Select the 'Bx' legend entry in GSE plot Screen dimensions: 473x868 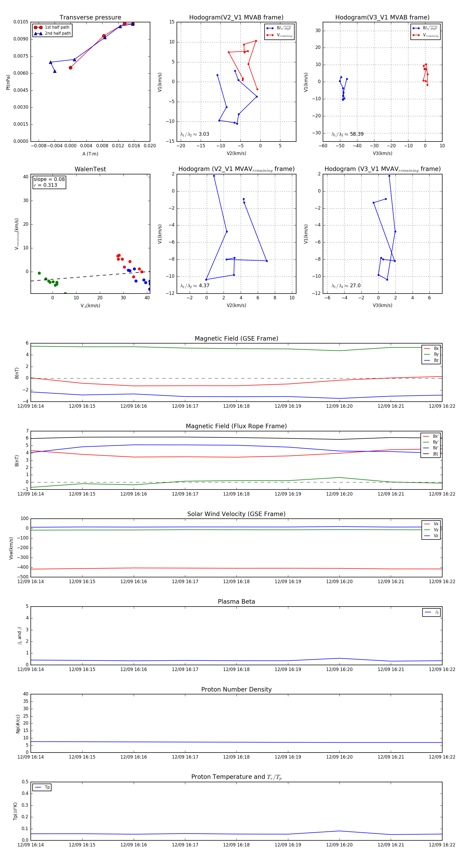(431, 349)
